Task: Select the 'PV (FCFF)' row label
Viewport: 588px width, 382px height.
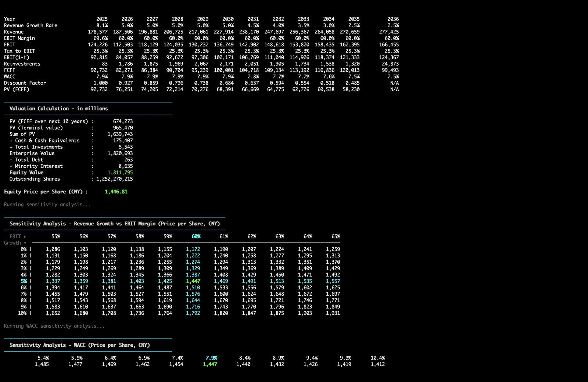Action: pos(17,89)
